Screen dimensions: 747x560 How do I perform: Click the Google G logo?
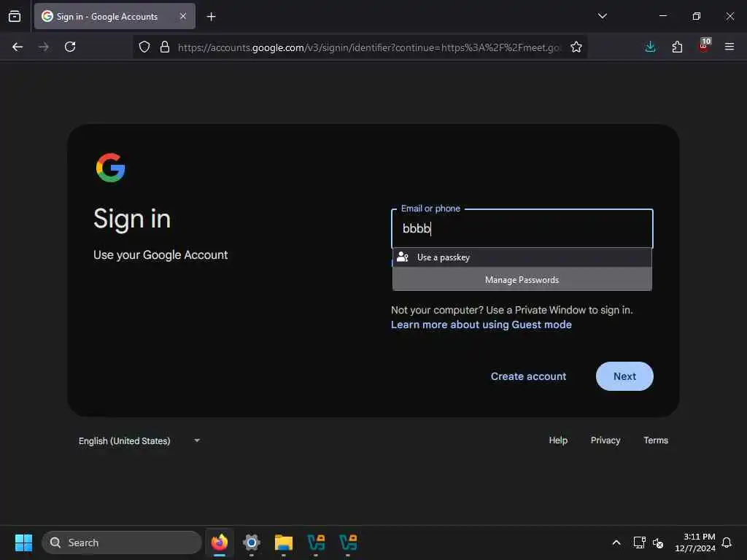coord(111,168)
